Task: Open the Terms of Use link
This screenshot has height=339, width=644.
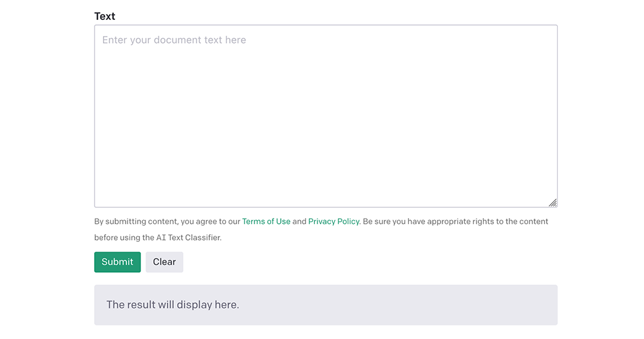Action: tap(266, 222)
